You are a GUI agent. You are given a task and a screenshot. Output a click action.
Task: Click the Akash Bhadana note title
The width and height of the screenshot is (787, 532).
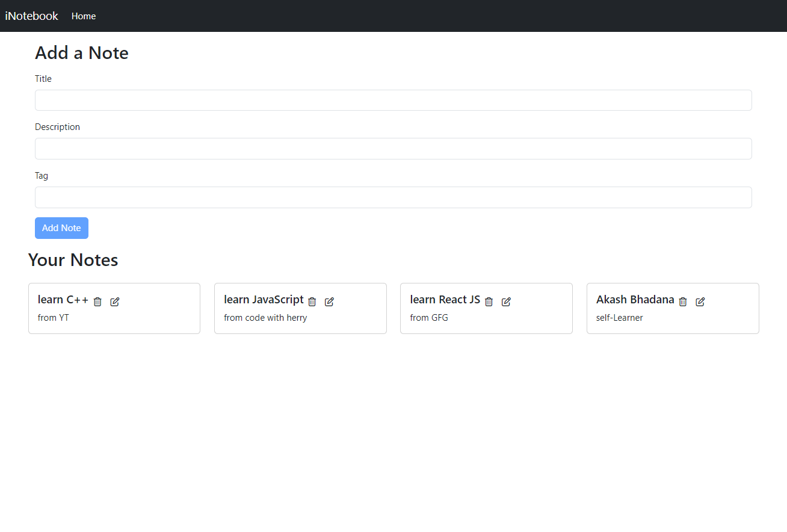point(635,300)
